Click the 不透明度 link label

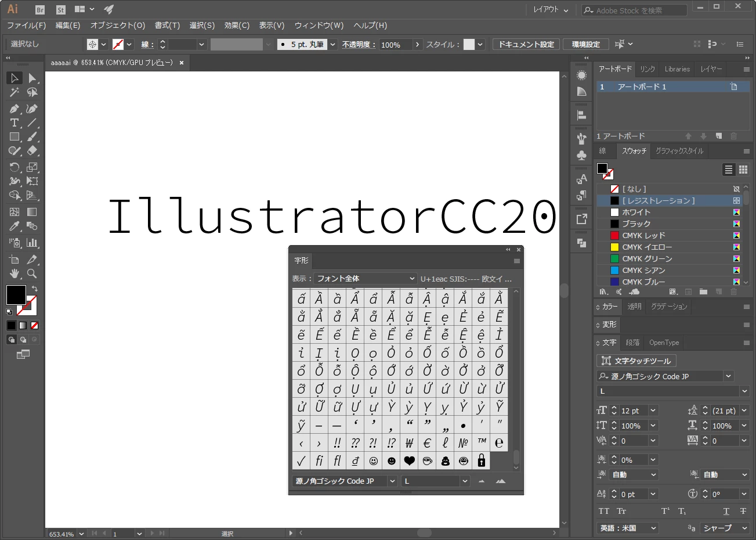(359, 45)
